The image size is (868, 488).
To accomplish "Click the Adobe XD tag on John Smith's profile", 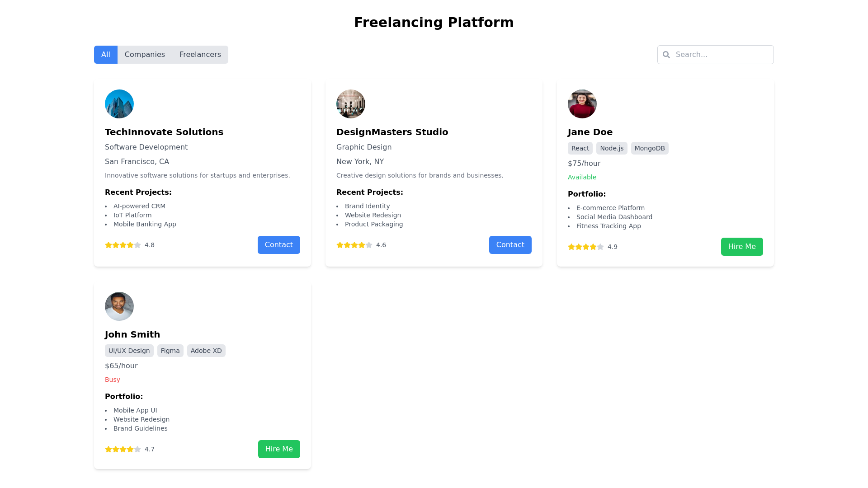I will point(206,350).
